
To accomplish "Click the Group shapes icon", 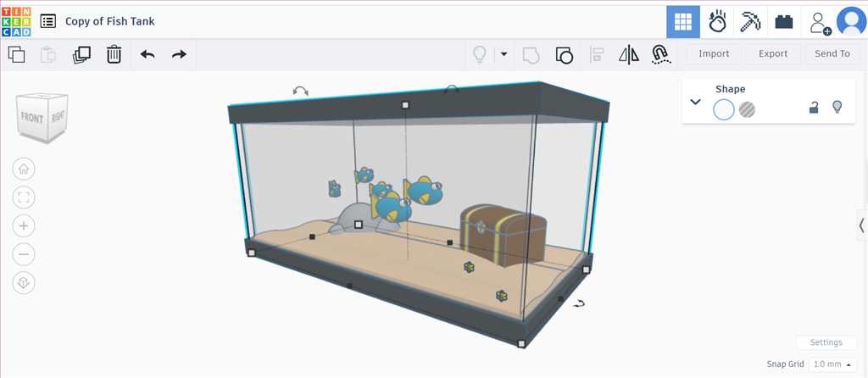I will coord(531,55).
